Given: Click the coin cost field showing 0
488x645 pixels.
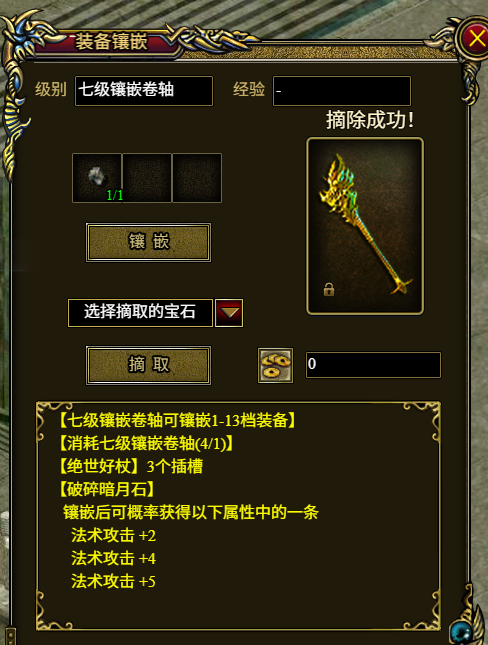Looking at the screenshot, I should [373, 364].
